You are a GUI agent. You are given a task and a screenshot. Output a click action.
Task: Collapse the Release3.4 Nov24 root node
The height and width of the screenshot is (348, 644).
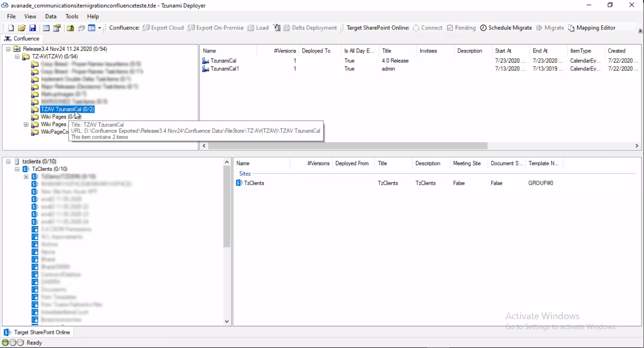pos(8,49)
